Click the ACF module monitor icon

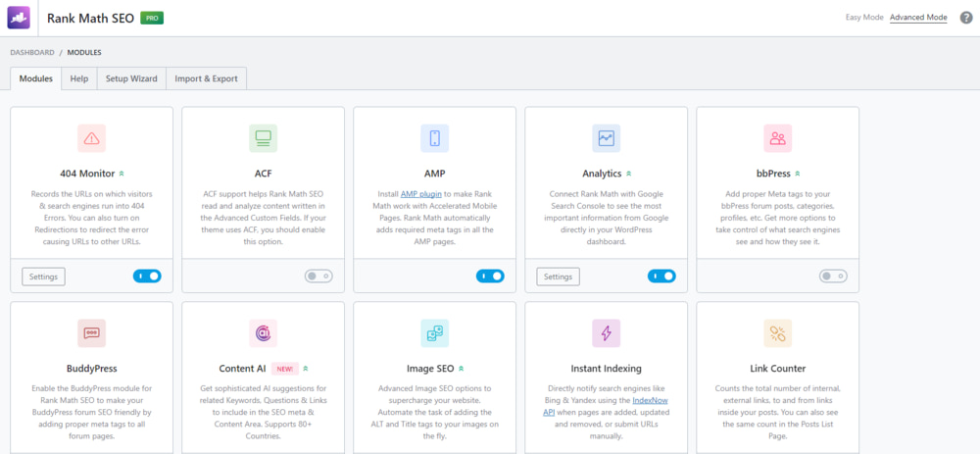pyautogui.click(x=263, y=138)
